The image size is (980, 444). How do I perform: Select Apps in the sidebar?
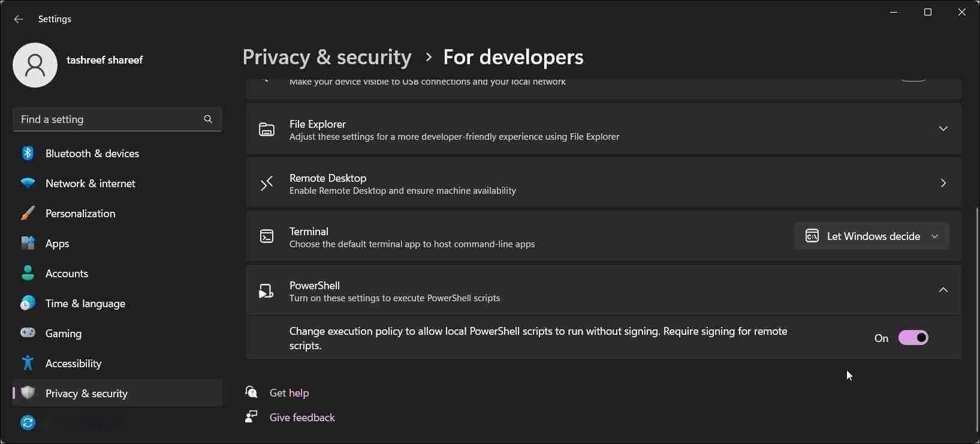click(117, 243)
